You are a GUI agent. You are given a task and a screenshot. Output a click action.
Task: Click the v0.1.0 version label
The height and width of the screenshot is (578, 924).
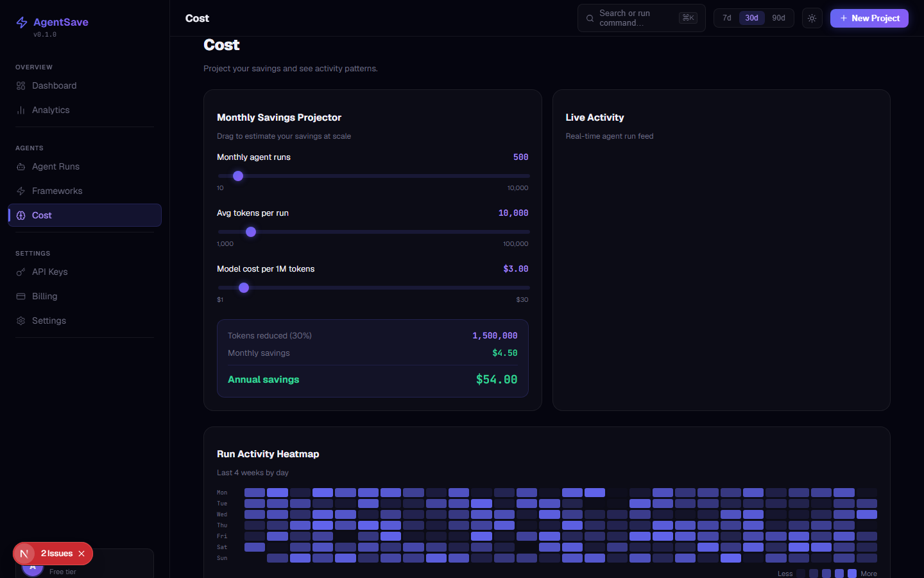pos(45,35)
